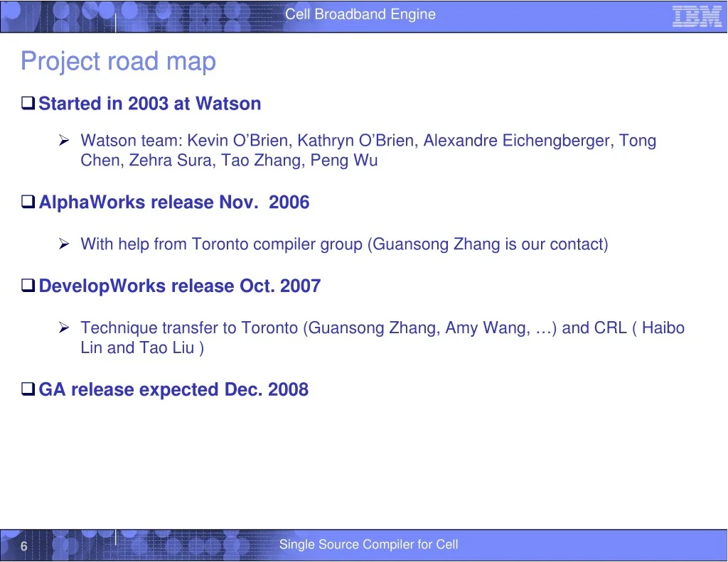
Task: Click the arrow bullet before 'Technique transfer'
Action: click(64, 328)
